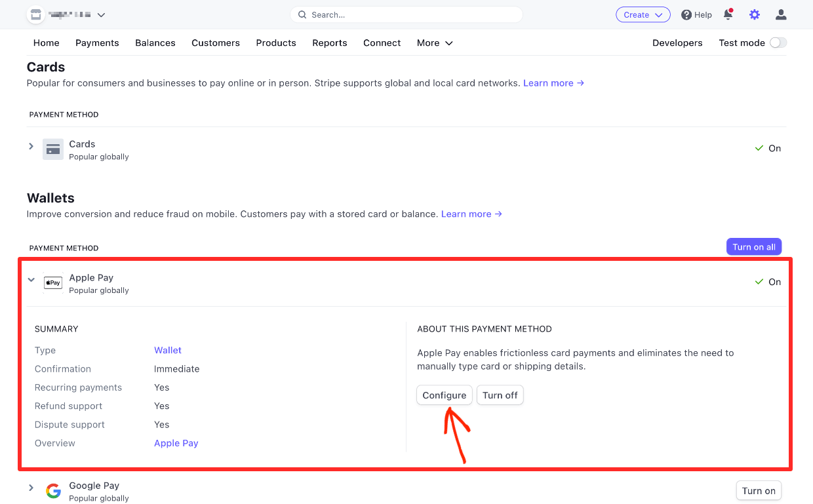This screenshot has height=504, width=813.
Task: Open the user profile icon
Action: click(x=781, y=14)
